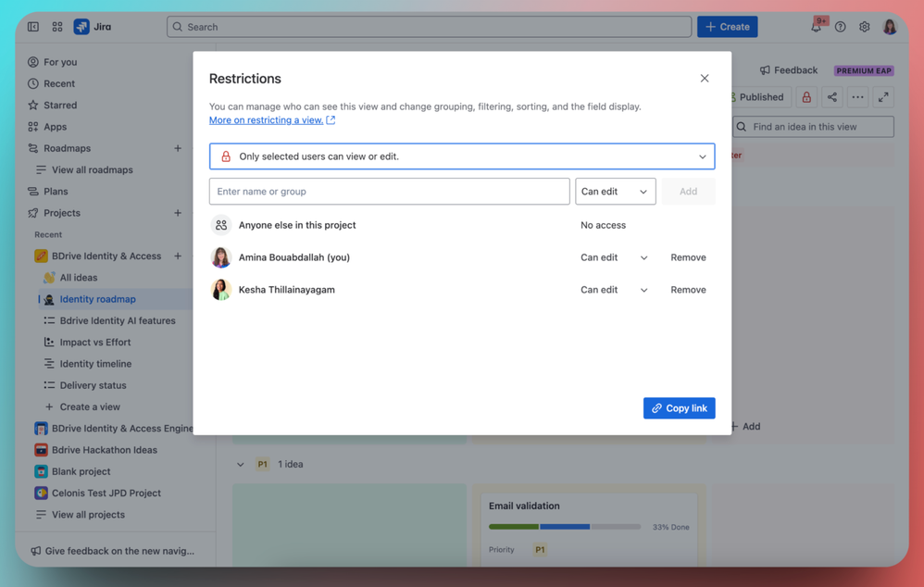
Task: Open notifications bell icon
Action: pos(817,27)
